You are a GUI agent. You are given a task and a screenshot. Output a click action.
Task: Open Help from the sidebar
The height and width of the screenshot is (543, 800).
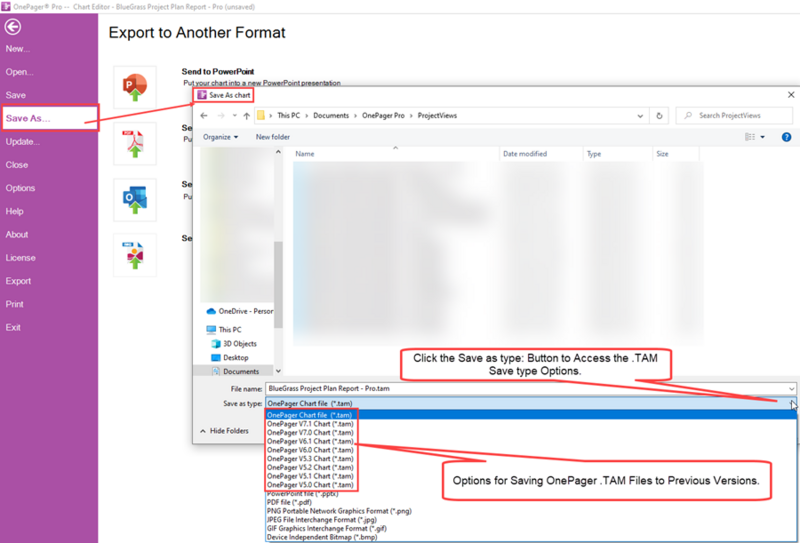[14, 211]
